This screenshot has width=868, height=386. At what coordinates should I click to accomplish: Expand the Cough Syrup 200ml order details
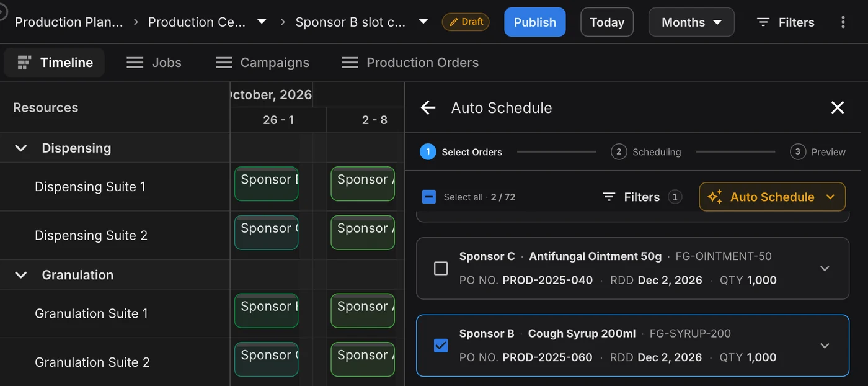[825, 345]
